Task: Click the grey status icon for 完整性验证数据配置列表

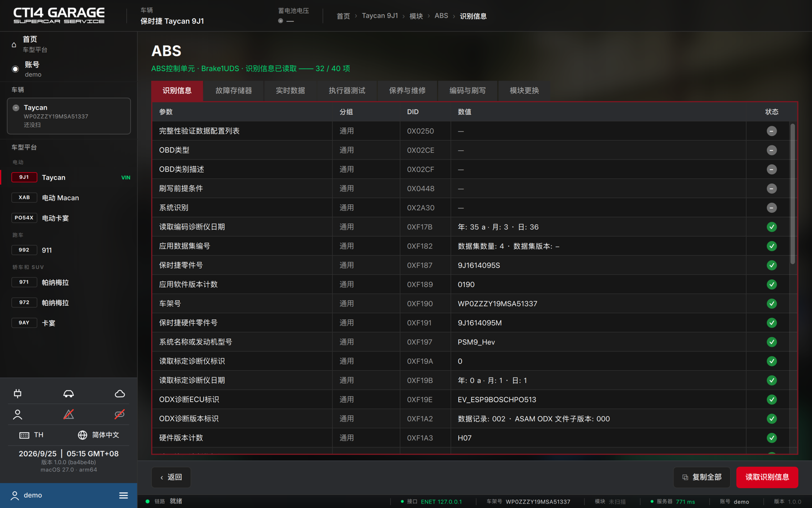Action: [x=771, y=131]
